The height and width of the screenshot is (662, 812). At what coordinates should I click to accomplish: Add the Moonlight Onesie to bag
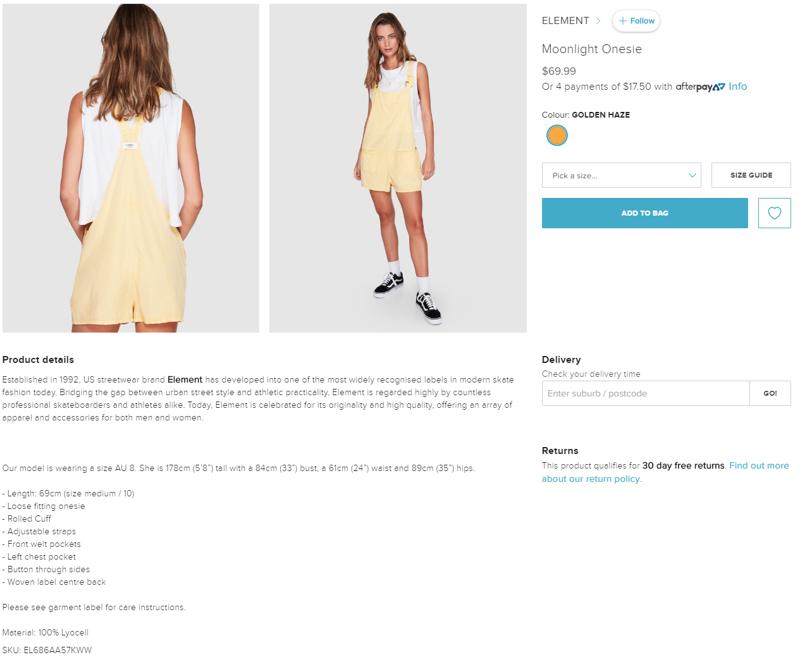645,213
